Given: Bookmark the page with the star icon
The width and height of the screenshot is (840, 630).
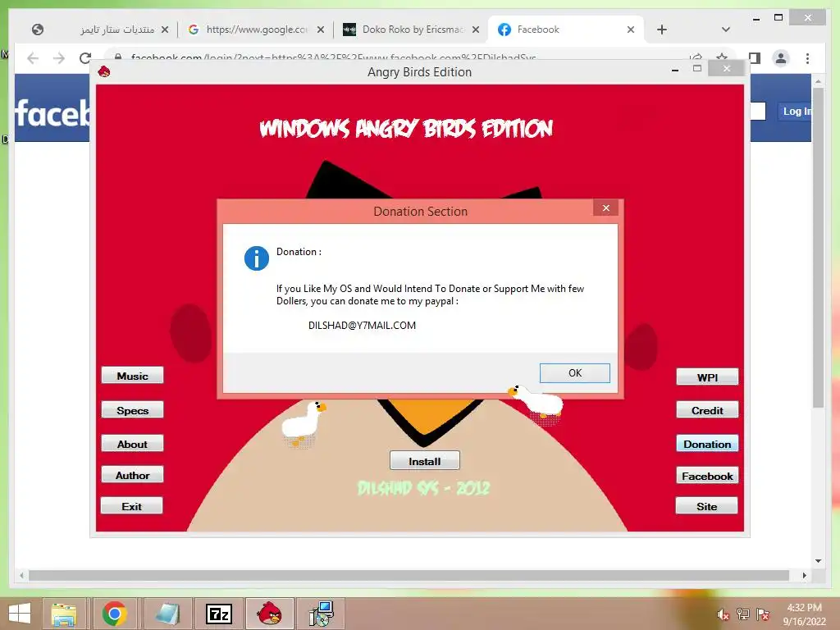Looking at the screenshot, I should pos(722,57).
